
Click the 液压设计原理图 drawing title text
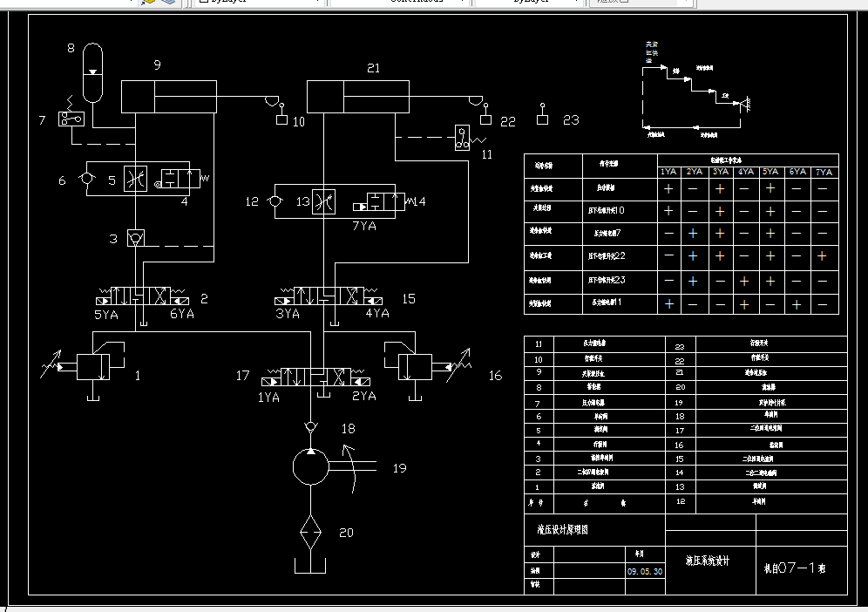click(x=562, y=529)
